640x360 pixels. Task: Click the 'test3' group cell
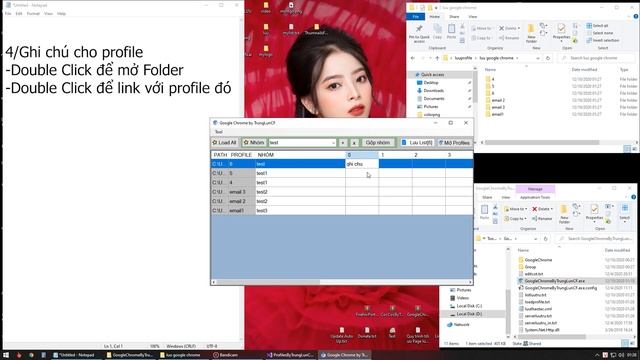click(300, 211)
